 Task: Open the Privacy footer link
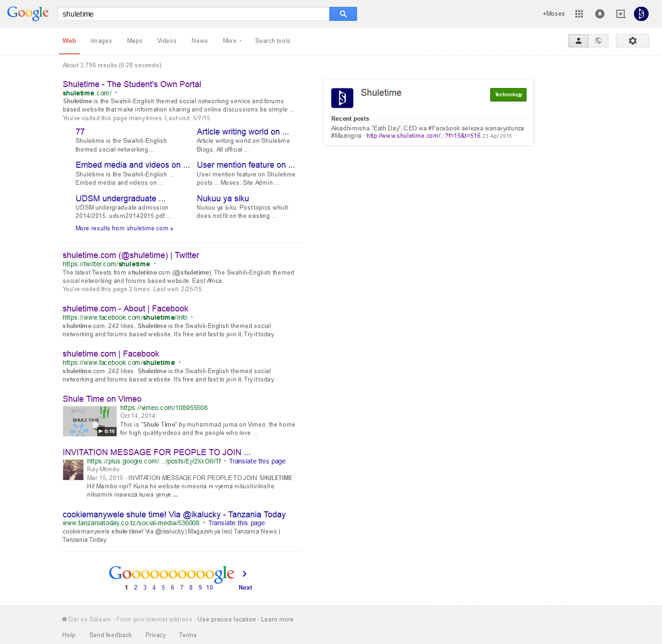click(156, 635)
